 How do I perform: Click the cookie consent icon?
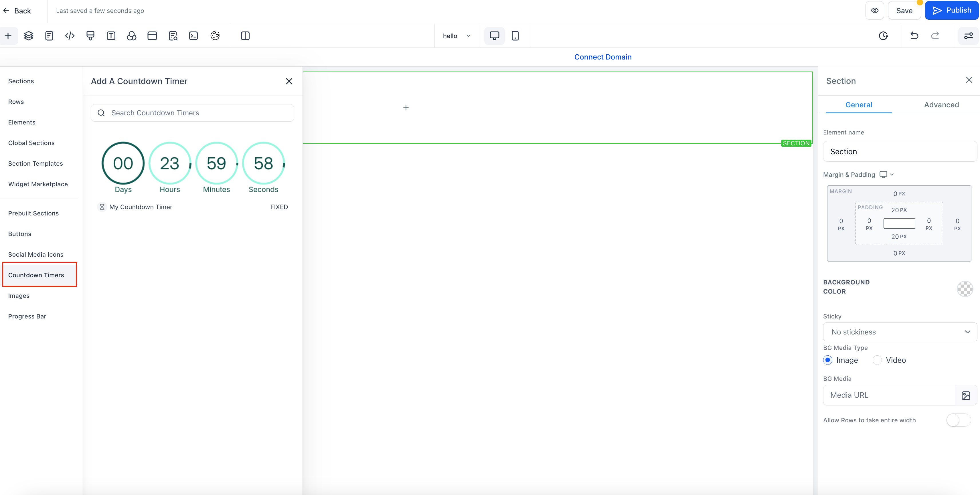point(215,36)
